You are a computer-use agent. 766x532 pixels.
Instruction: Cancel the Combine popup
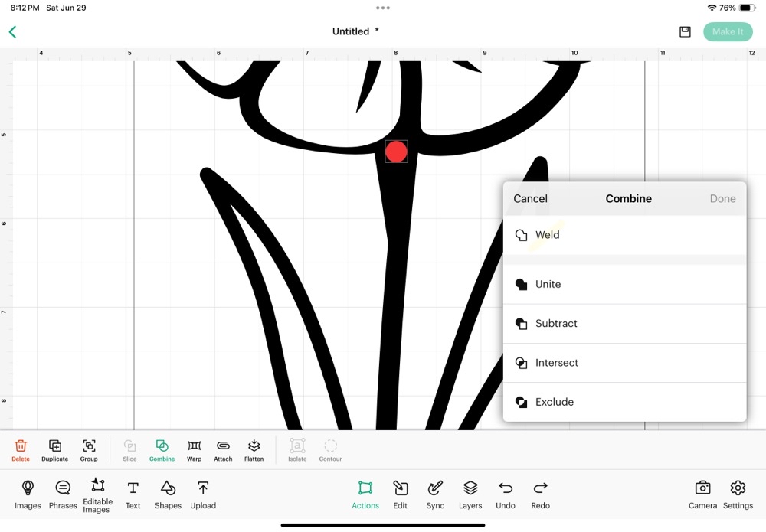pyautogui.click(x=530, y=199)
